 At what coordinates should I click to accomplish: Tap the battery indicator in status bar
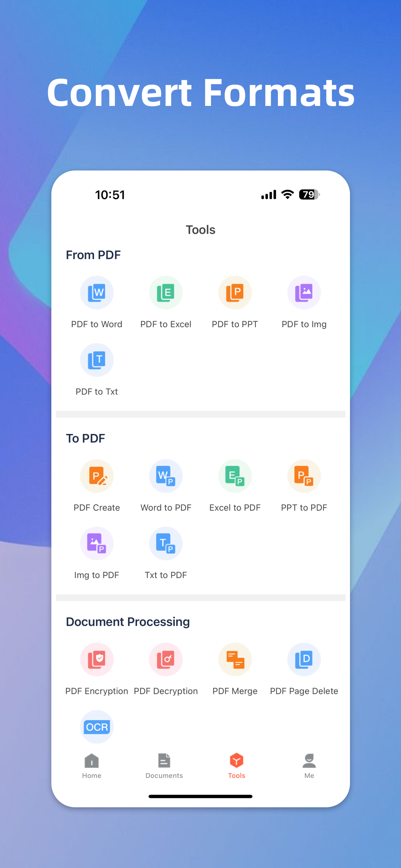click(x=309, y=194)
